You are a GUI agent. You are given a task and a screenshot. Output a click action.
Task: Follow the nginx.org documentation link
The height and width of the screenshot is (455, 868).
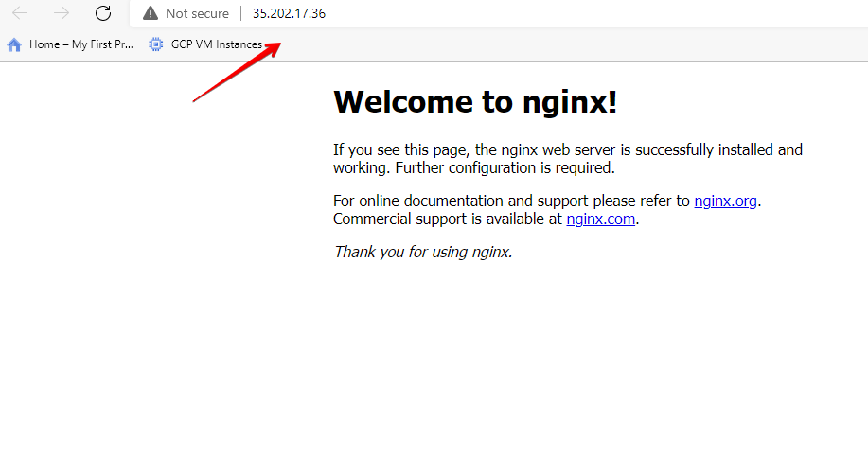tap(725, 201)
